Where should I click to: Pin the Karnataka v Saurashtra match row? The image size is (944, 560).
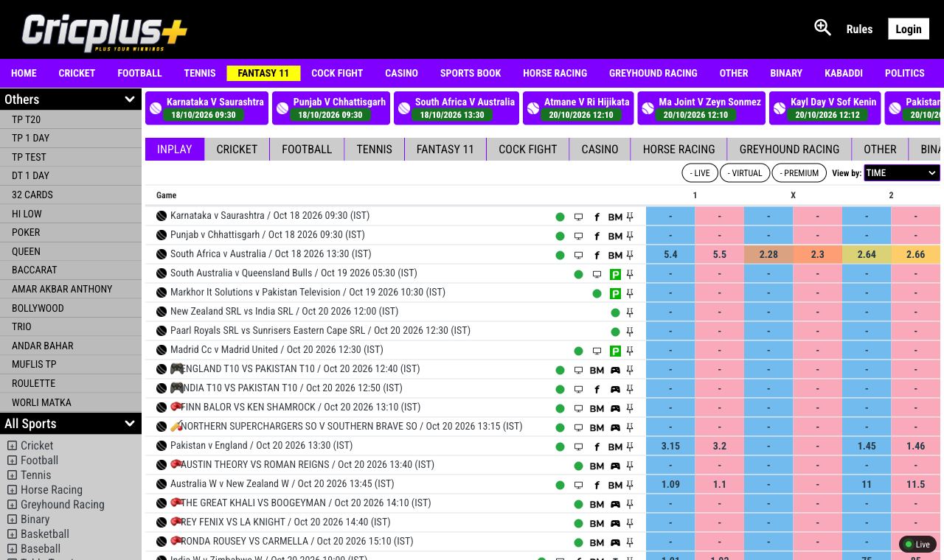[x=630, y=217]
